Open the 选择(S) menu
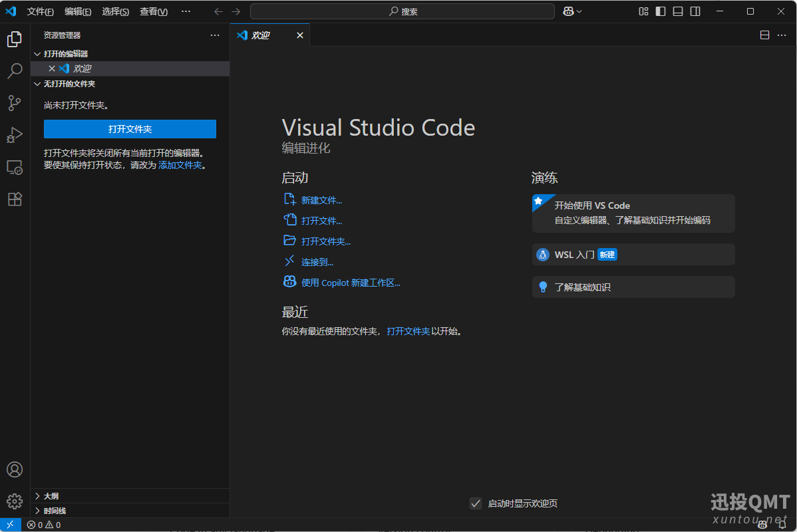Image resolution: width=797 pixels, height=532 pixels. pyautogui.click(x=115, y=11)
